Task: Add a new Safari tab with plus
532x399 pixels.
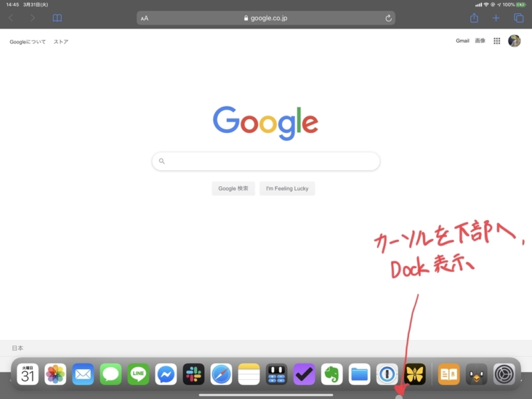Action: (x=496, y=18)
